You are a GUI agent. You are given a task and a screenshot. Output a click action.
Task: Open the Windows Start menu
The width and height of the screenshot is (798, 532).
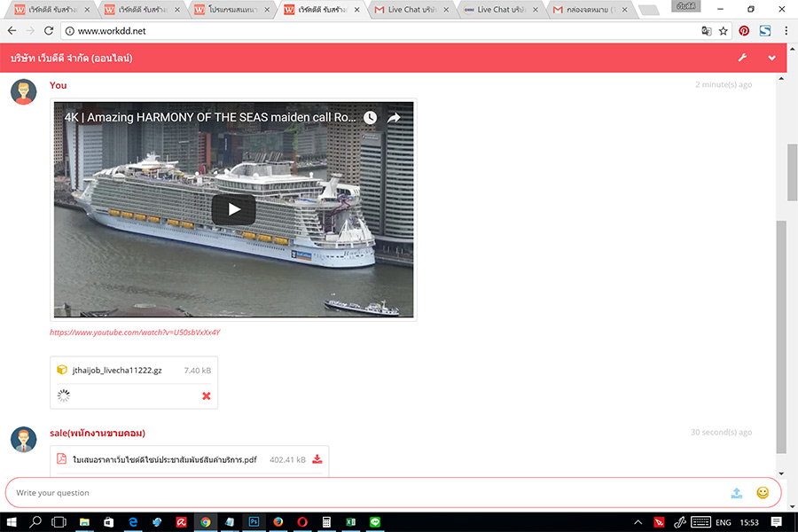click(12, 522)
